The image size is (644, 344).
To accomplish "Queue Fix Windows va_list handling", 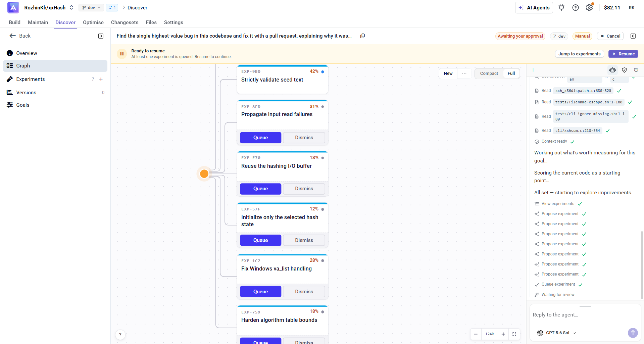I will (260, 292).
